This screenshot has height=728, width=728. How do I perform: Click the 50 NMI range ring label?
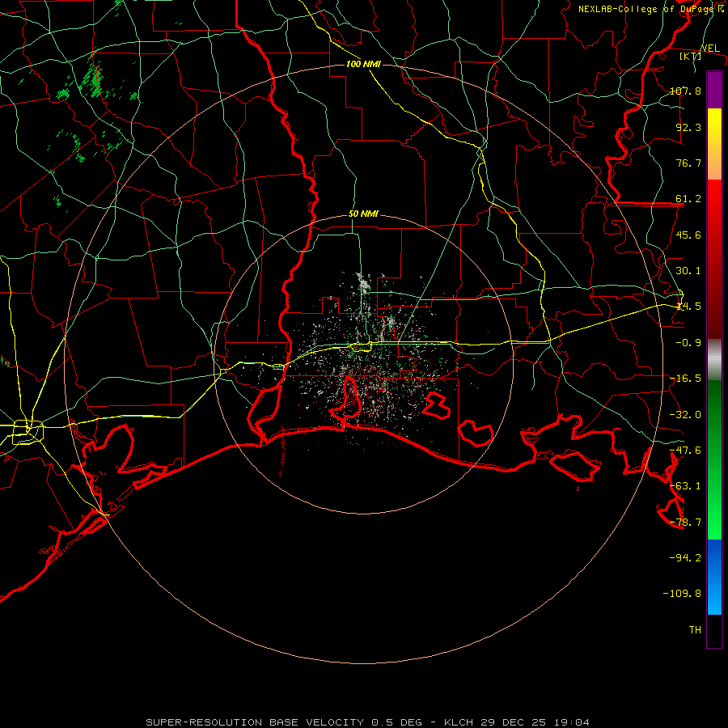363,214
